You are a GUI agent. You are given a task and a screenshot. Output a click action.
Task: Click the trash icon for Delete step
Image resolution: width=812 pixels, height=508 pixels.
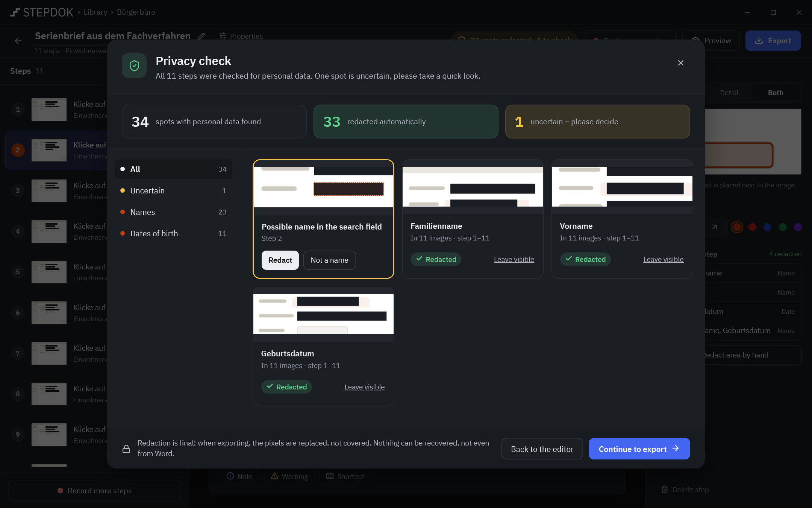pyautogui.click(x=665, y=490)
